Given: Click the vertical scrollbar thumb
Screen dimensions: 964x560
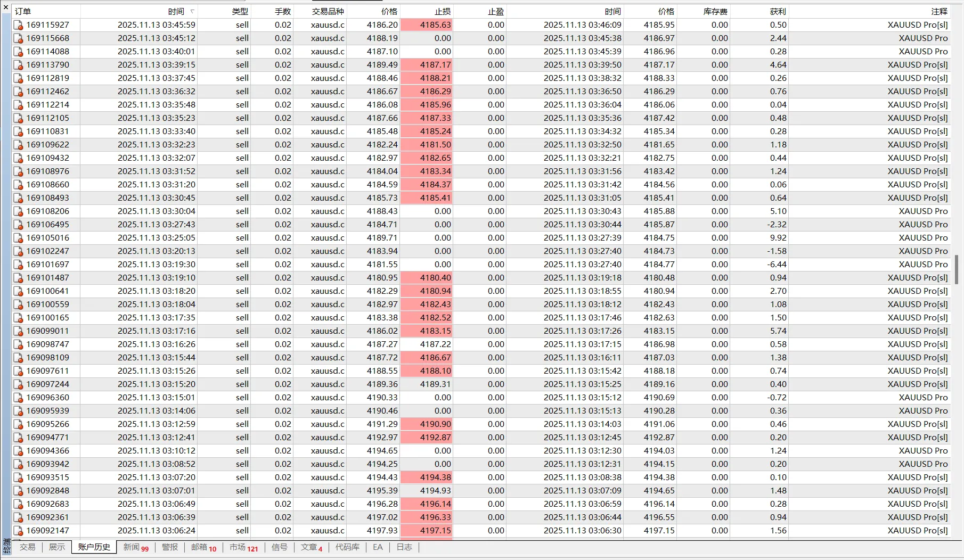Looking at the screenshot, I should (x=957, y=269).
